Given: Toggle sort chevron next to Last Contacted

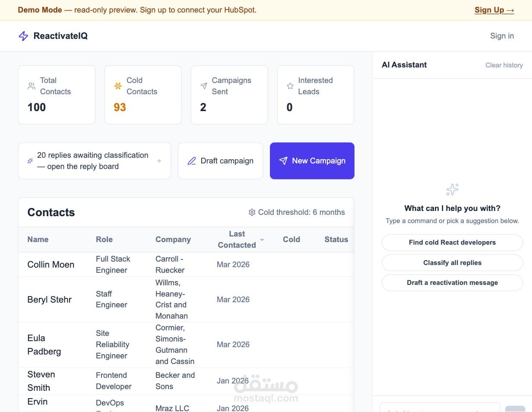Looking at the screenshot, I should [x=262, y=240].
